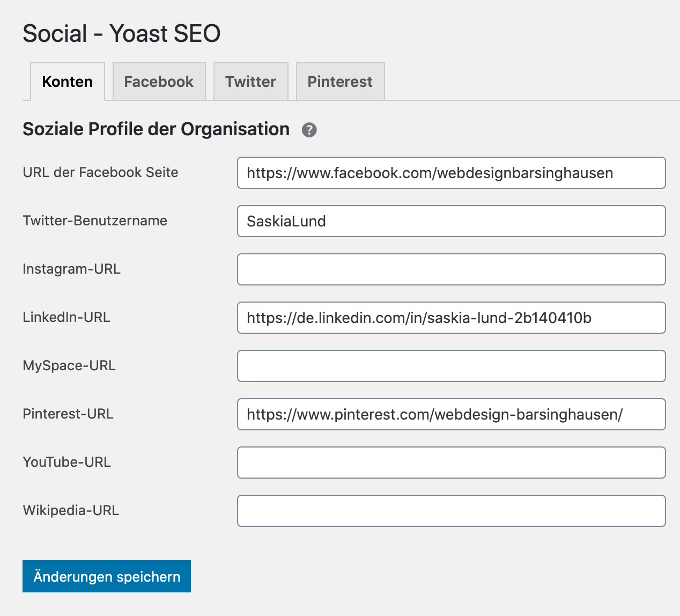Switch to the Twitter tab
The height and width of the screenshot is (616, 680).
pos(250,82)
